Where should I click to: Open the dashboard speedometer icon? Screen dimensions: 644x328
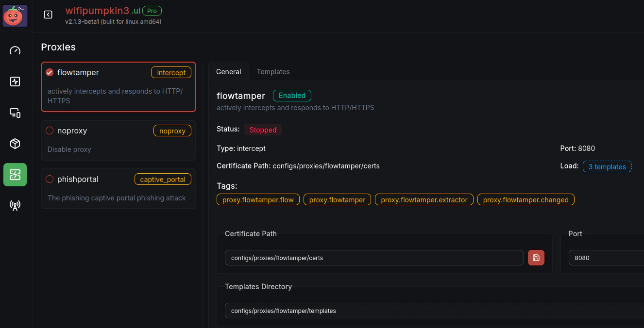tap(15, 50)
